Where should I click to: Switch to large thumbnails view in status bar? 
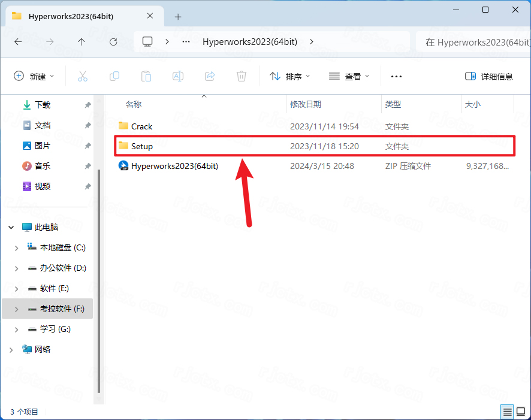[521, 412]
